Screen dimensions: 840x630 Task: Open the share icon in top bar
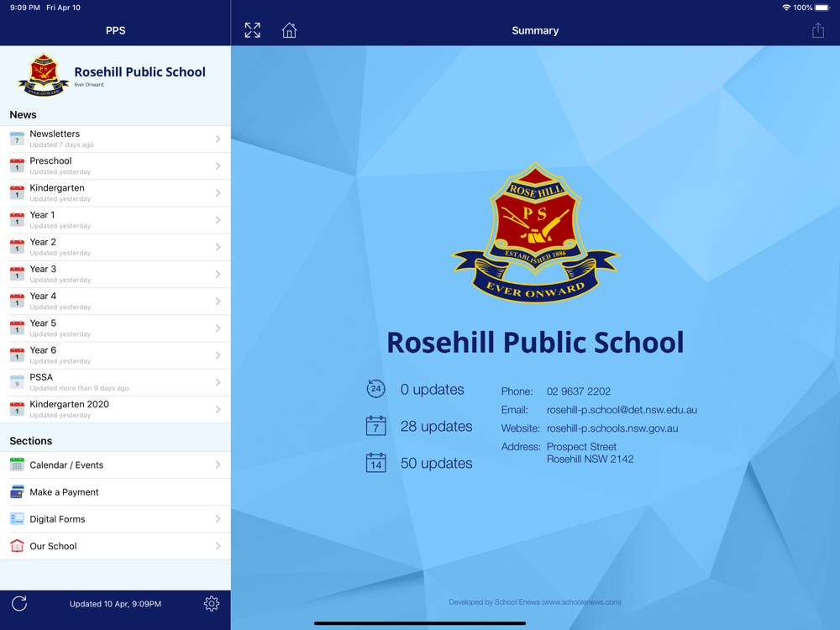pos(817,30)
